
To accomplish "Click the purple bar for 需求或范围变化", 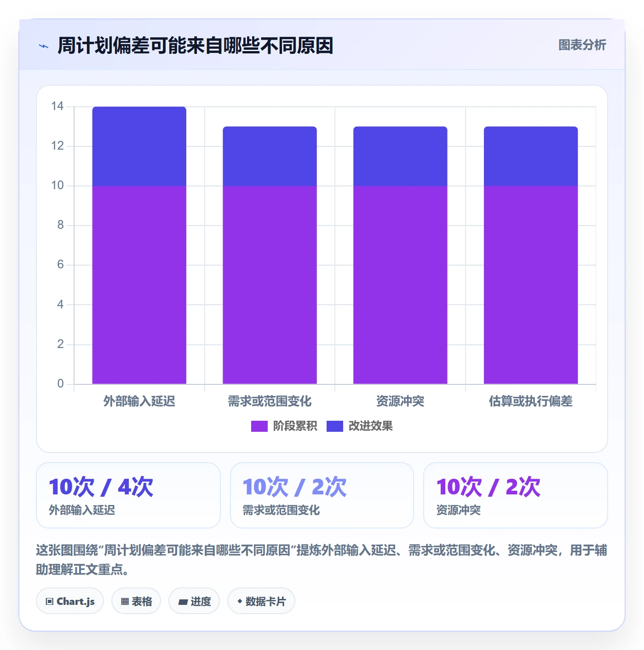I will pos(270,285).
